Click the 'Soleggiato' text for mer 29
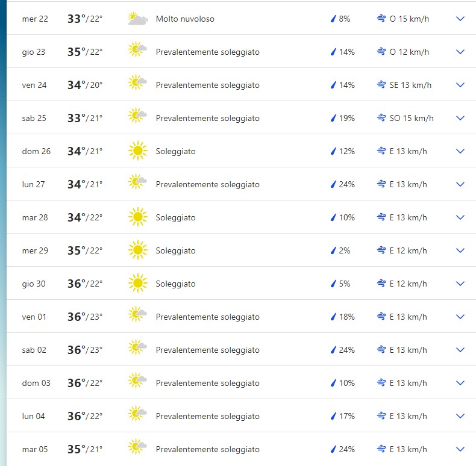This screenshot has height=466, width=476. pos(175,250)
